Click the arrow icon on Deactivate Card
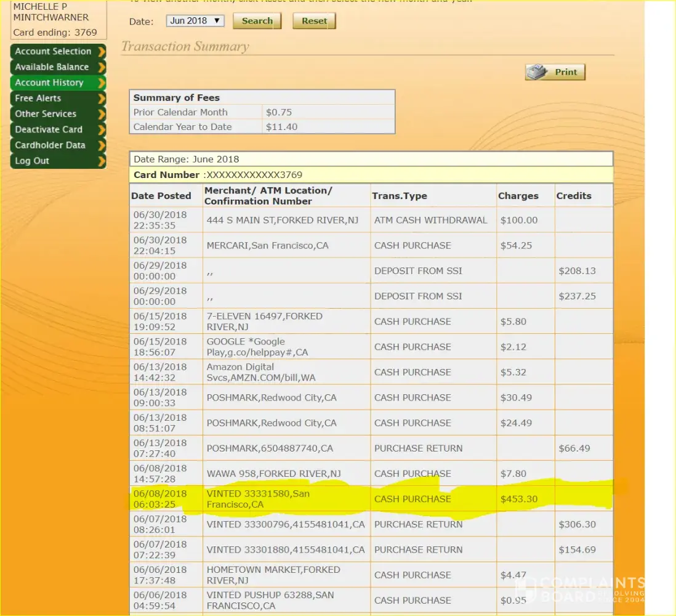Viewport: 676px width, 616px height. click(102, 130)
